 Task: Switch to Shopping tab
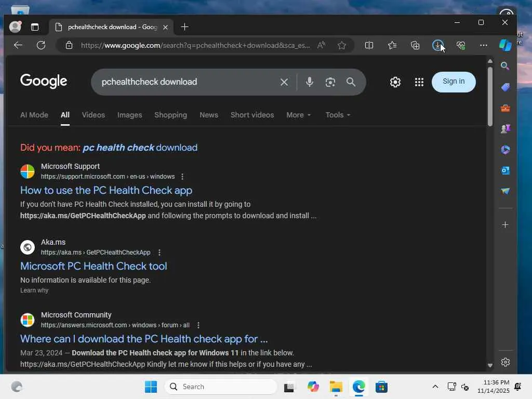(170, 115)
